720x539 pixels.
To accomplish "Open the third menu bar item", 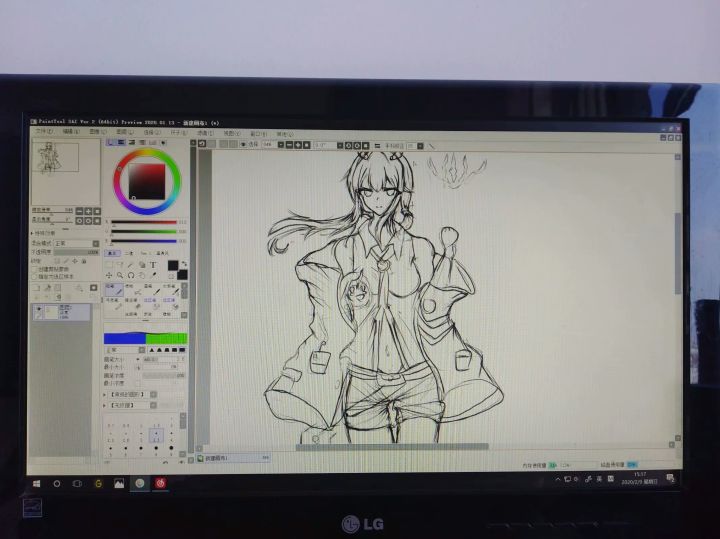I will [x=98, y=132].
